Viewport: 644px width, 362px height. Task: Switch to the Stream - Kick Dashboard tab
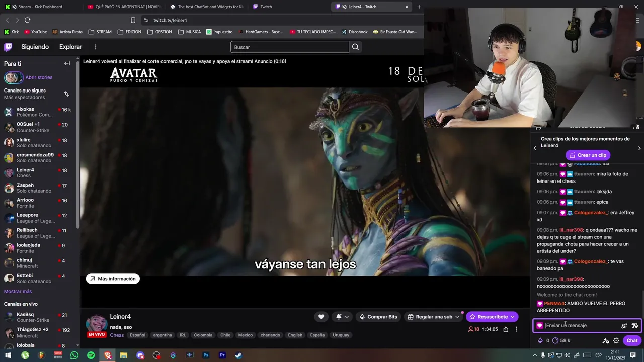coord(40,7)
